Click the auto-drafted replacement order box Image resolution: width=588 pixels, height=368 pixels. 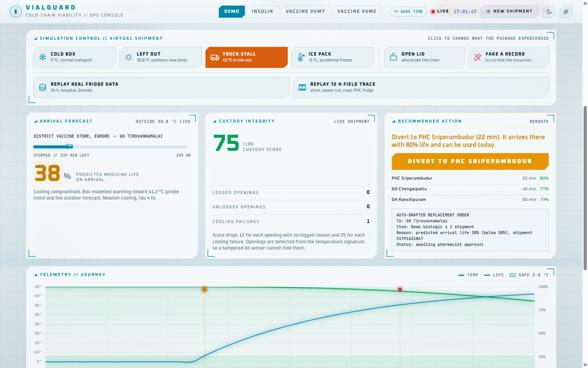click(470, 230)
